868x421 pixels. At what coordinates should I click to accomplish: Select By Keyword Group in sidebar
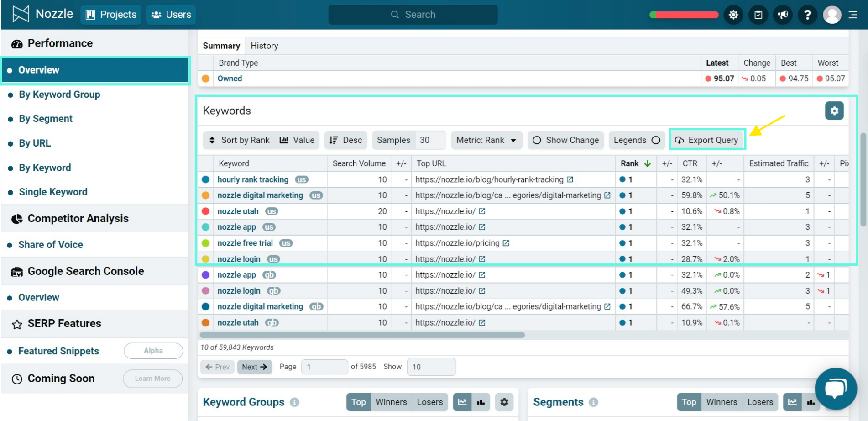click(x=59, y=95)
